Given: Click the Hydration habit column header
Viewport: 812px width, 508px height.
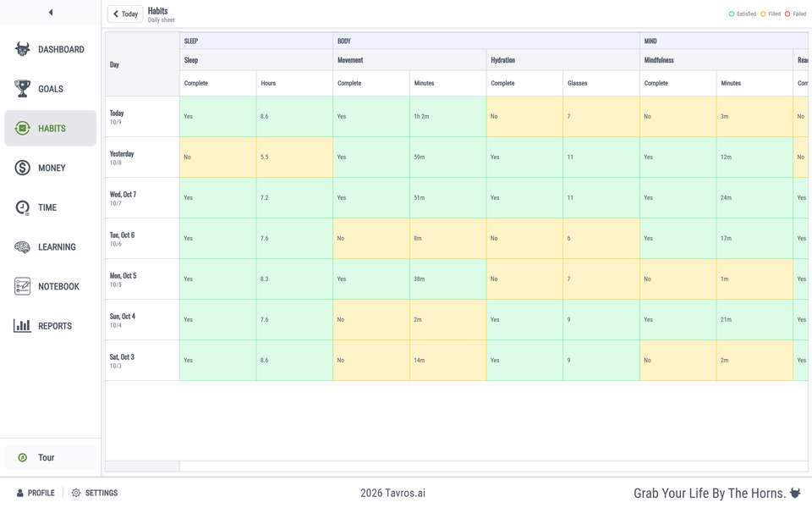Looking at the screenshot, I should (563, 60).
